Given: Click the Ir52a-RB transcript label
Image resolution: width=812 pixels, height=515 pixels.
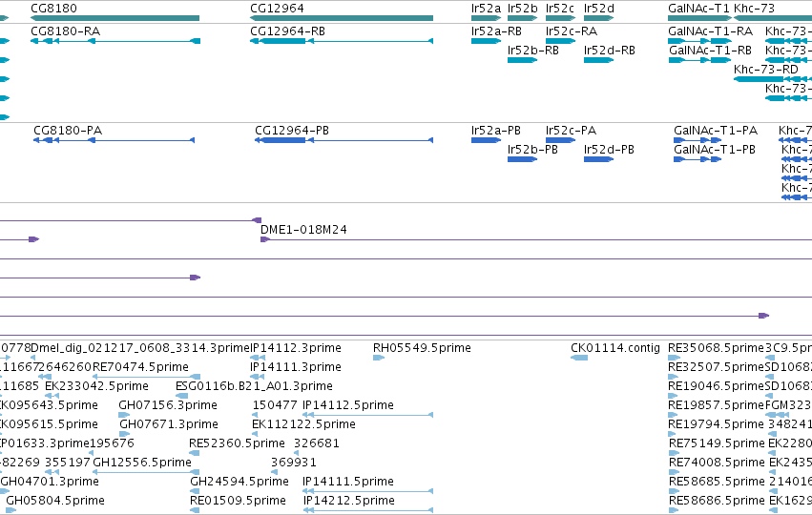Looking at the screenshot, I should click(496, 31).
